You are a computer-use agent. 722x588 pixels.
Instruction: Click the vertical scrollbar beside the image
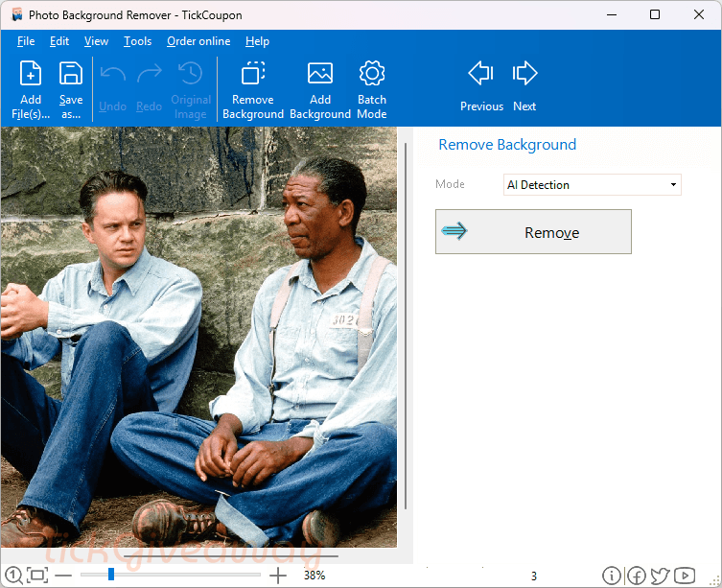[x=406, y=325]
